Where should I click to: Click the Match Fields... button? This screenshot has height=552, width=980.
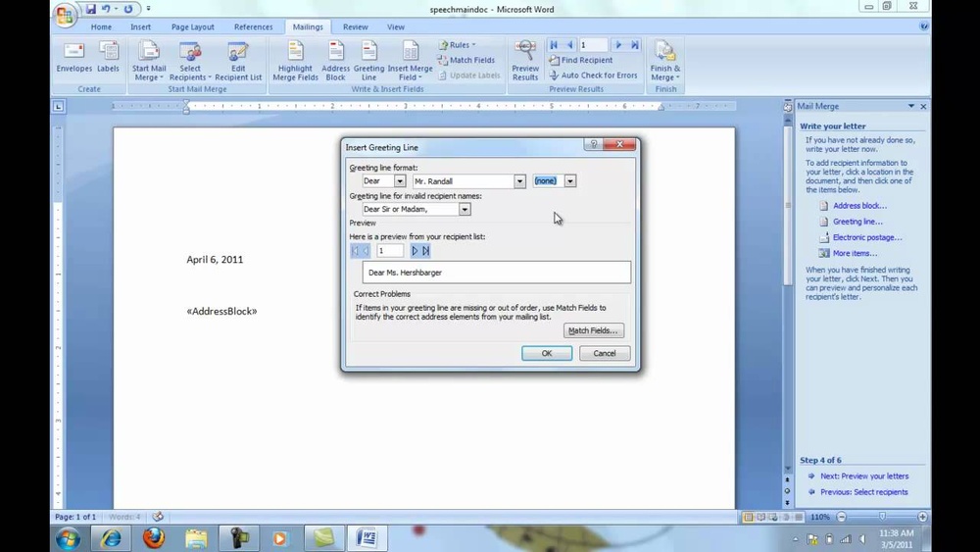(593, 330)
